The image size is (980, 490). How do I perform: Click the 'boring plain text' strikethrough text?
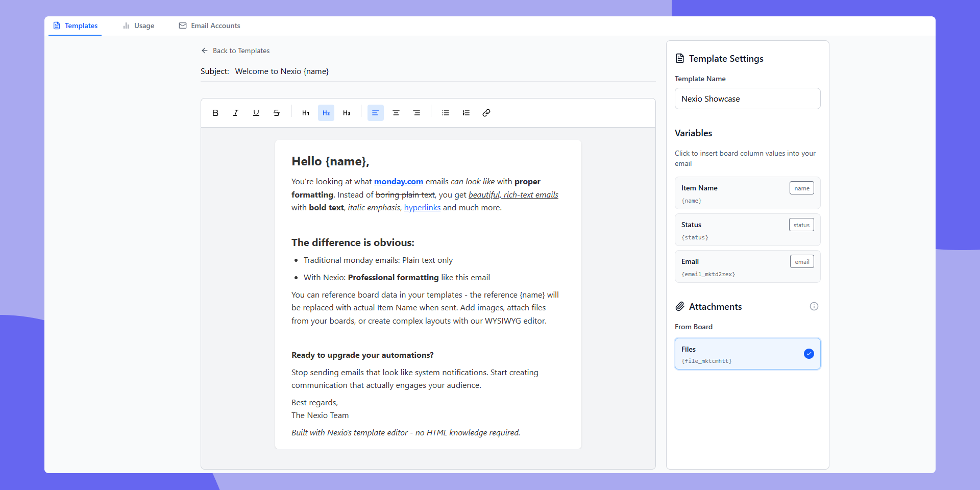(405, 195)
